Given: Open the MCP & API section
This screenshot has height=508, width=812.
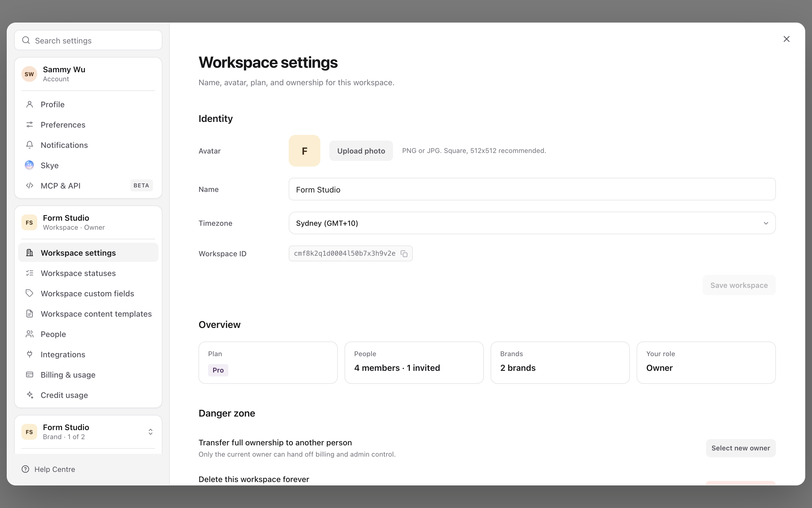Looking at the screenshot, I should tap(88, 185).
